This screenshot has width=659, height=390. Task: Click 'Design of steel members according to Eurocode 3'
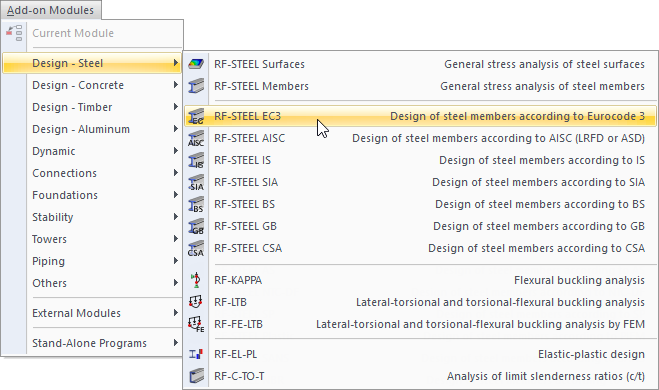(517, 116)
